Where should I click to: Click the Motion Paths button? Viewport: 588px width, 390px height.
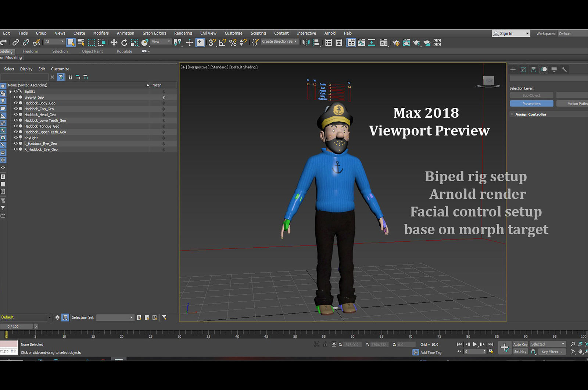(x=573, y=104)
